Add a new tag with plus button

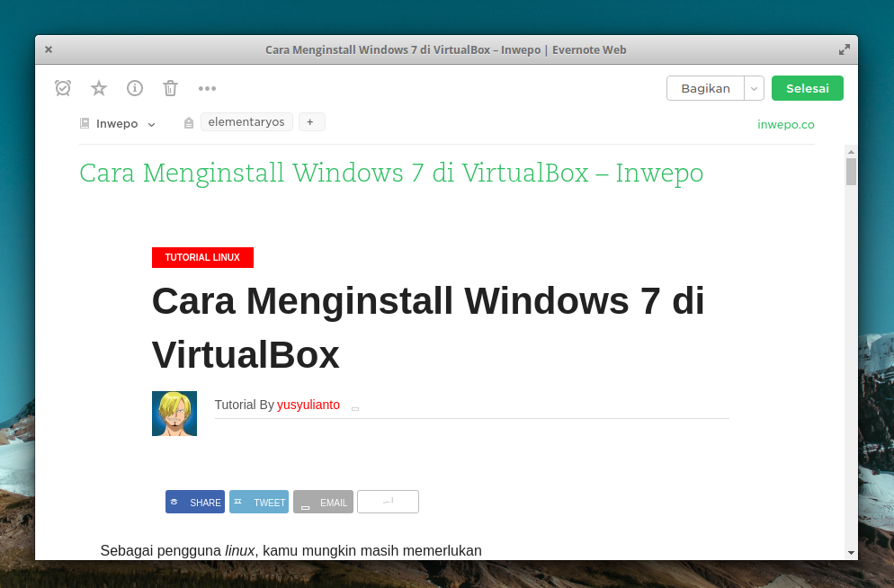(311, 122)
